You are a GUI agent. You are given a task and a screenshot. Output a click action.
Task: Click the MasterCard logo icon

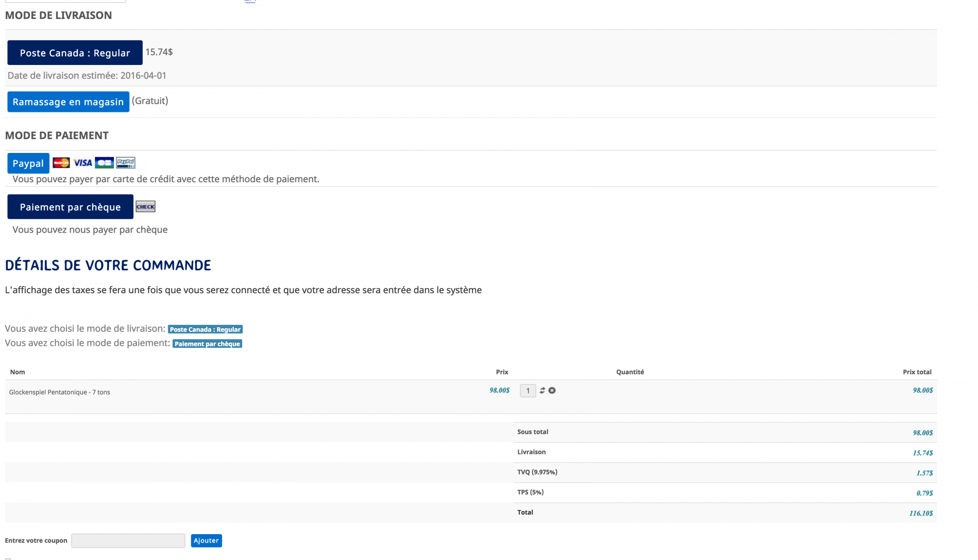click(x=61, y=163)
